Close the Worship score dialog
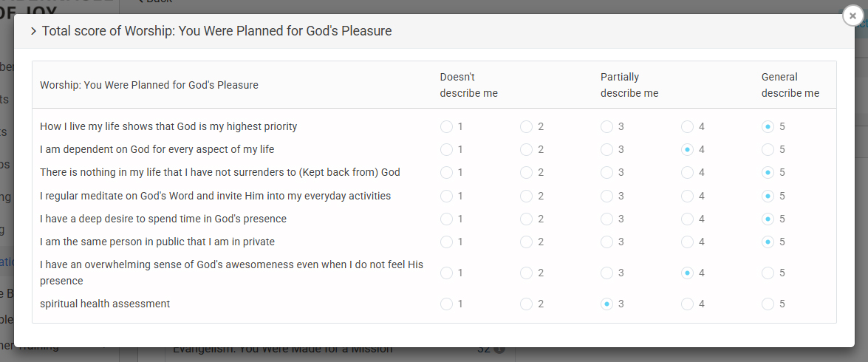 [x=852, y=16]
